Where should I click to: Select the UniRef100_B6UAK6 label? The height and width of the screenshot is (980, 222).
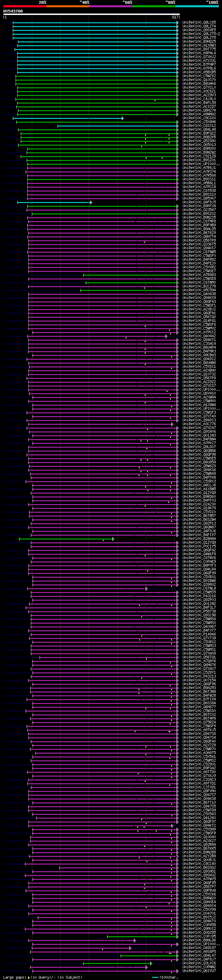[199, 84]
